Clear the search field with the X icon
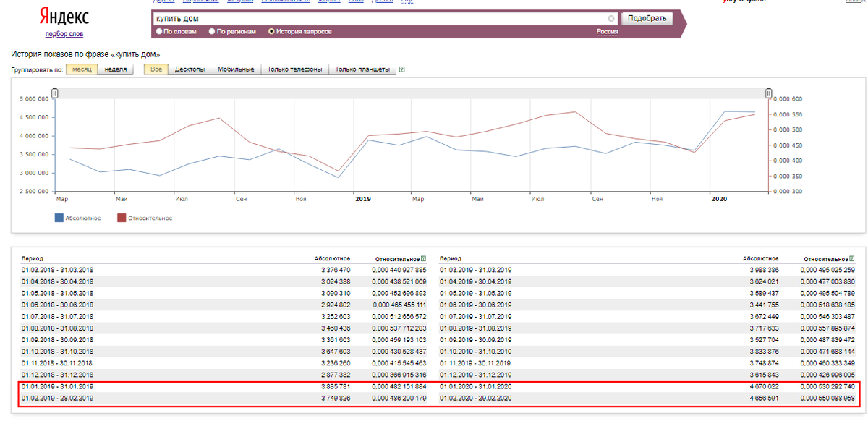Image resolution: width=868 pixels, height=421 pixels. [611, 18]
